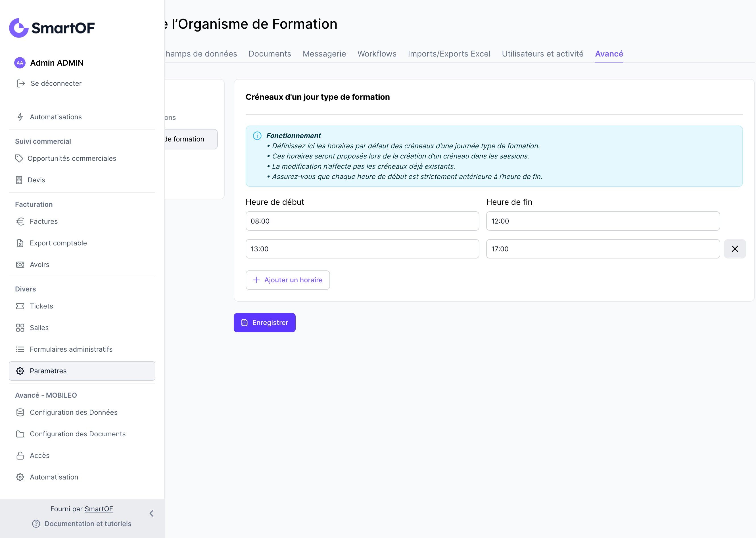Click the Accès padlock icon
The width and height of the screenshot is (756, 538).
[x=20, y=456]
